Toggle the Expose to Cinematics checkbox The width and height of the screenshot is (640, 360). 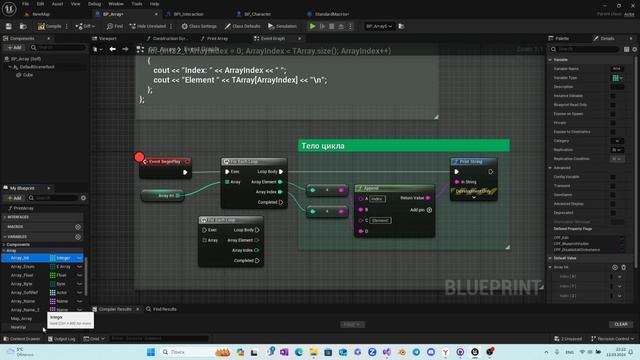[x=613, y=132]
